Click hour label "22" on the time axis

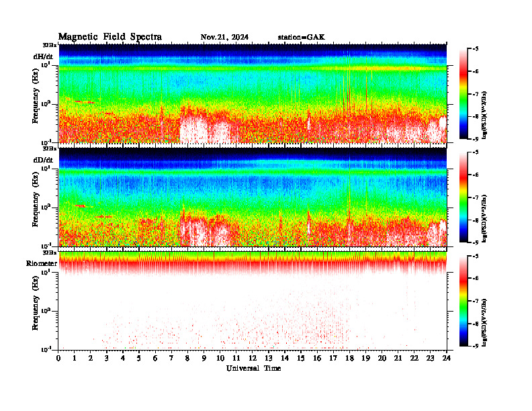click(x=414, y=359)
